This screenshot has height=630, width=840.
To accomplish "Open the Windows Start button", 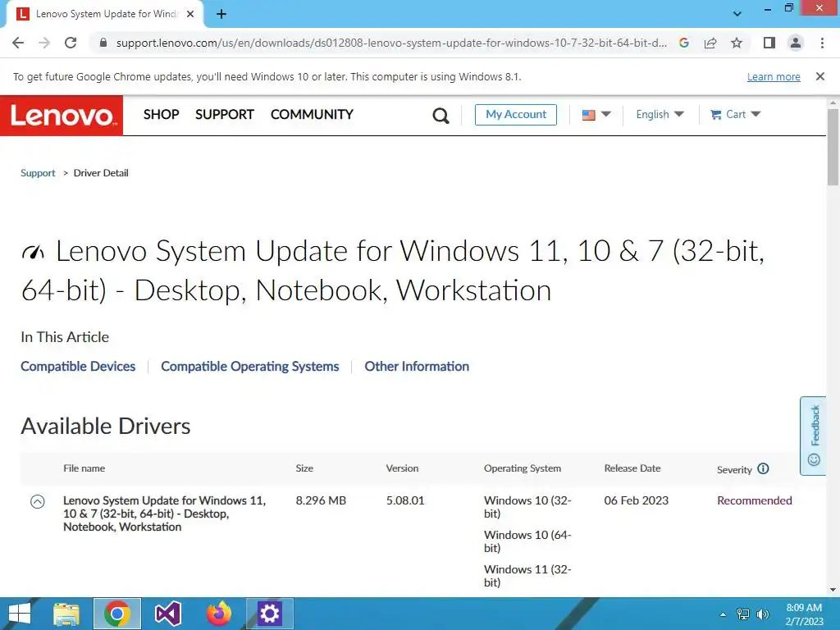I will coord(20,614).
